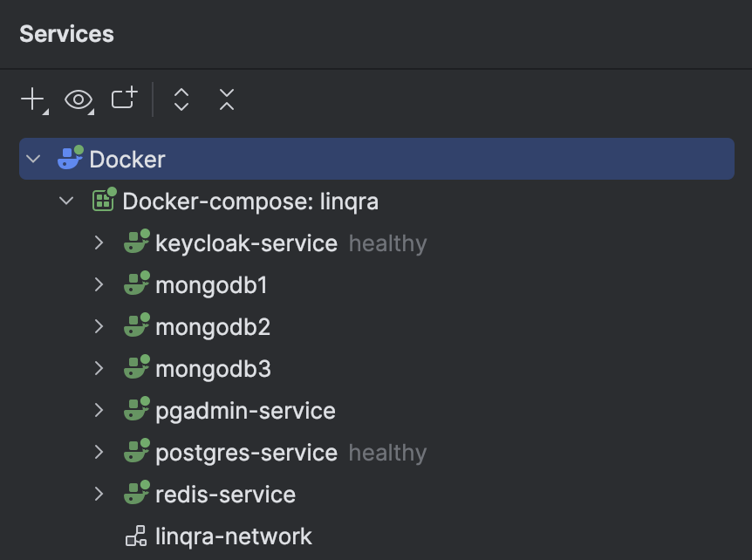Expand the pgadmin-service tree entry

coord(99,410)
